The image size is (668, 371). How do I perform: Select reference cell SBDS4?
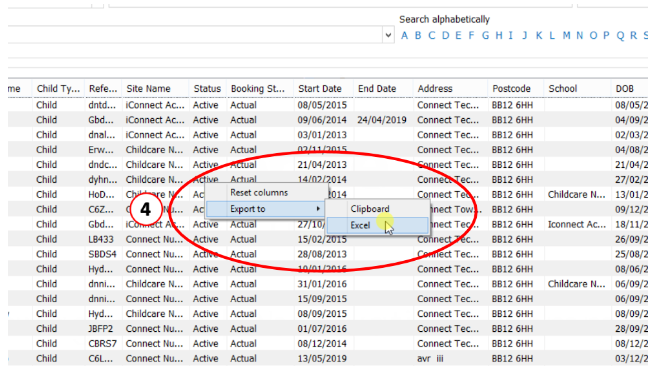[x=102, y=254]
